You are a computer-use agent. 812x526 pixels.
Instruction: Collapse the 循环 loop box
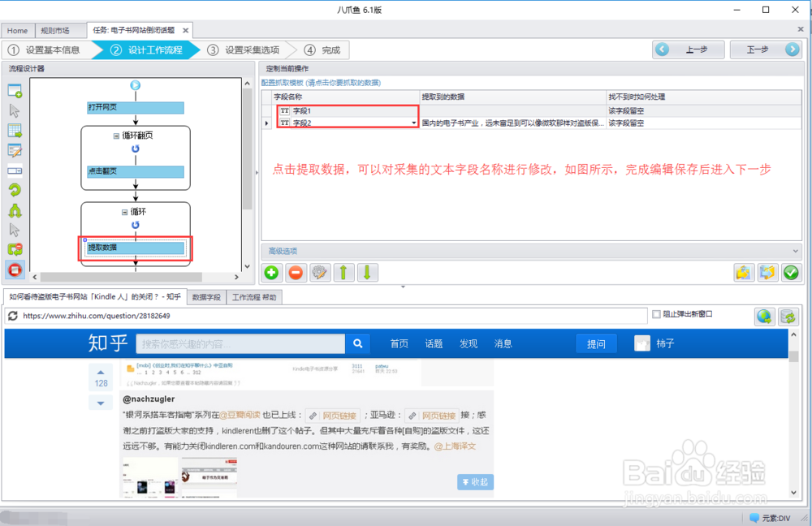coord(125,212)
